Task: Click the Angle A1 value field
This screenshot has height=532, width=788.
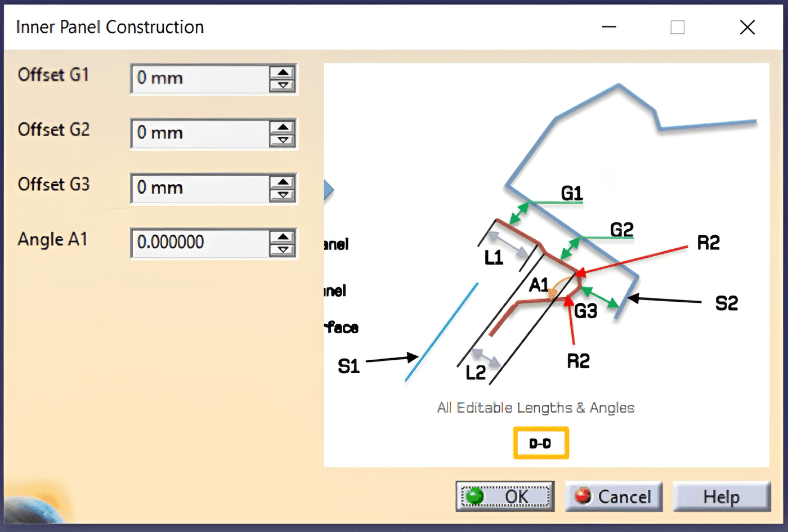Action: [200, 243]
